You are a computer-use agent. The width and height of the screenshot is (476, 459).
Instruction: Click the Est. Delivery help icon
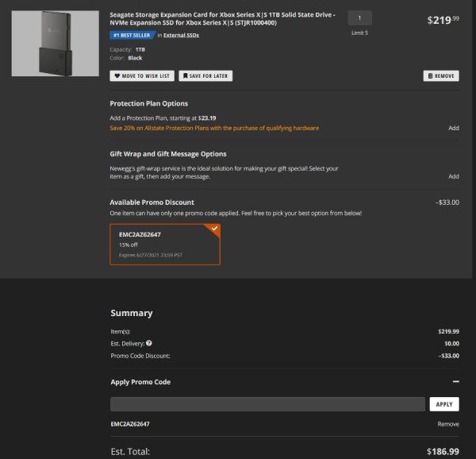coord(149,343)
